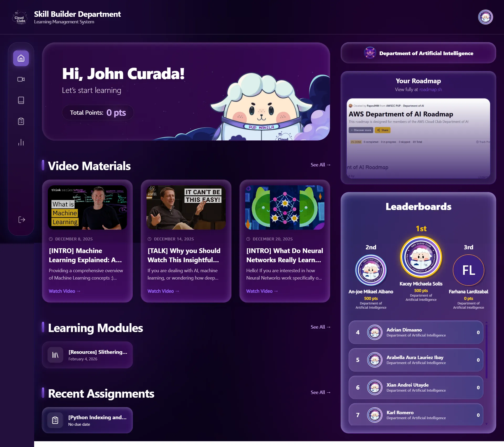The width and height of the screenshot is (504, 447).
Task: Click the Your Roadmap heading
Action: pyautogui.click(x=418, y=81)
